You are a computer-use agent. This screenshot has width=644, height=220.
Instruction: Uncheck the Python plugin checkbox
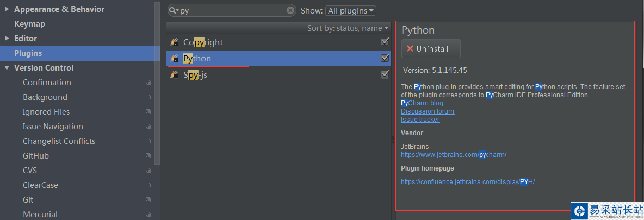[x=385, y=58]
